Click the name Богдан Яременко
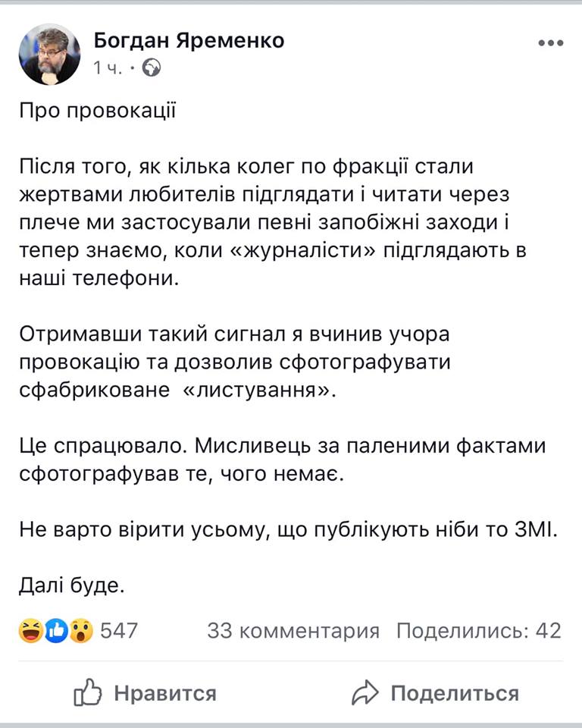 (x=191, y=42)
